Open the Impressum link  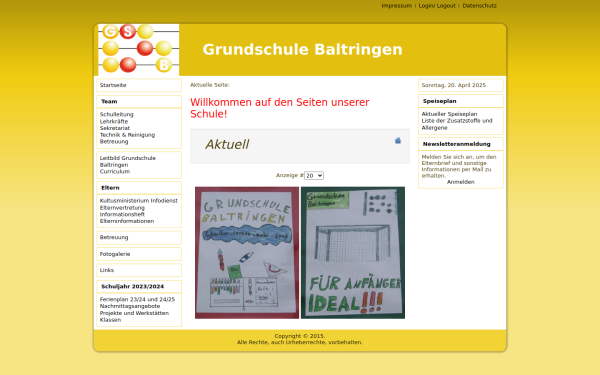396,6
